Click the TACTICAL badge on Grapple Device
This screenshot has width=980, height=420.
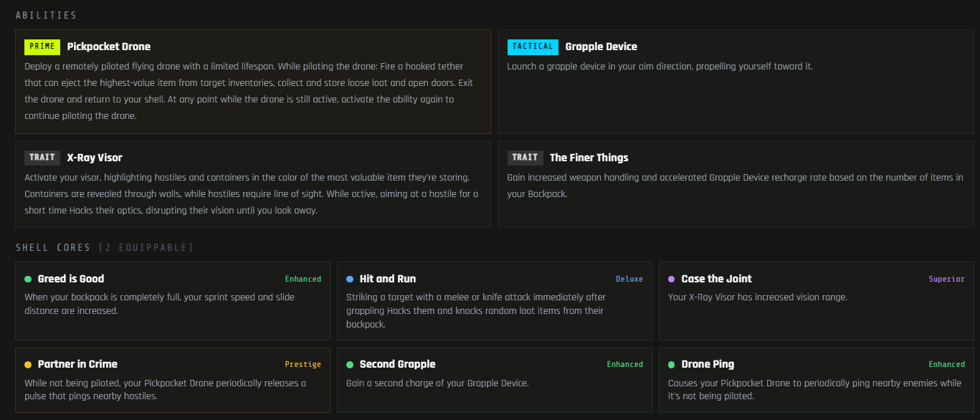pos(533,47)
